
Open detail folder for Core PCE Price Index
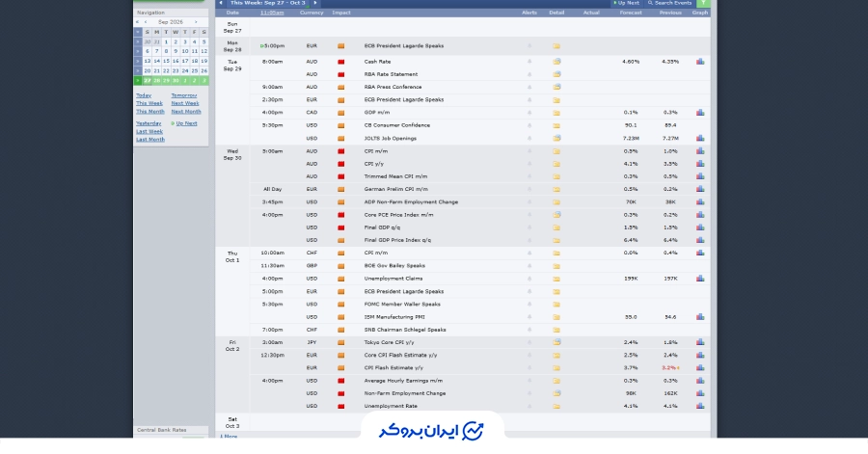[x=556, y=215]
